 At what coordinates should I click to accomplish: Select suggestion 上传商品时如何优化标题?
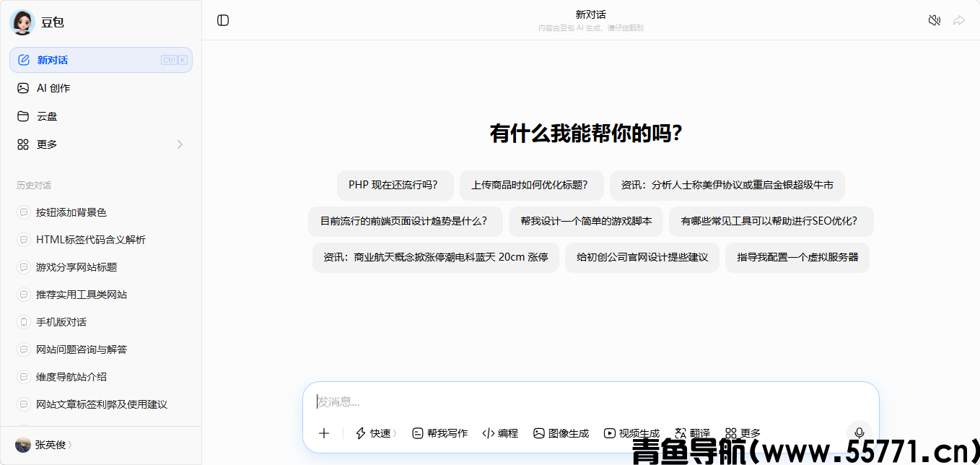tap(532, 186)
